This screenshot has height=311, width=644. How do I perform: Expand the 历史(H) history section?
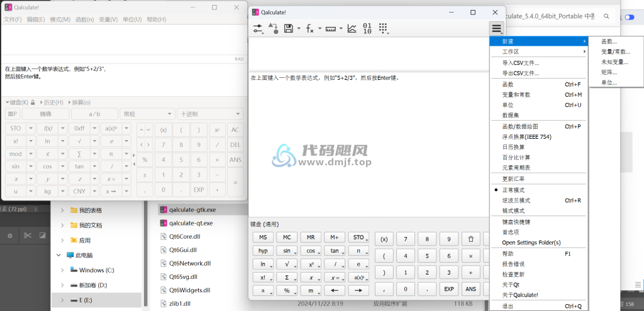tap(52, 102)
